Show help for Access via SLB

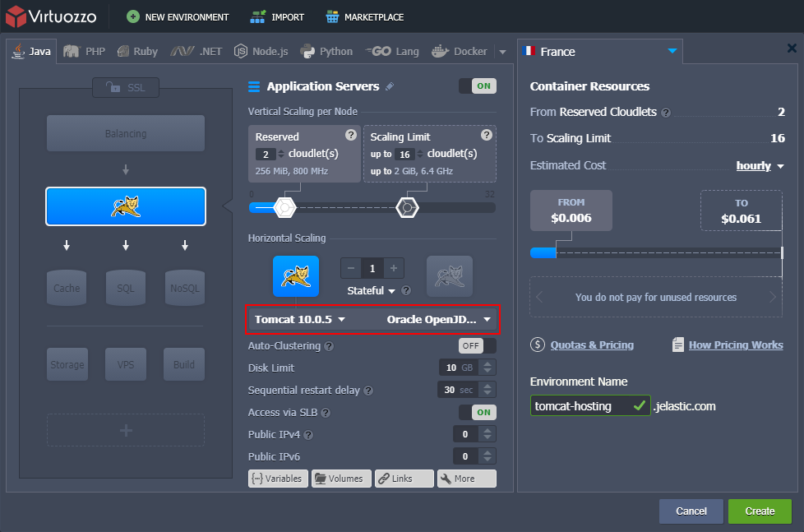point(326,413)
